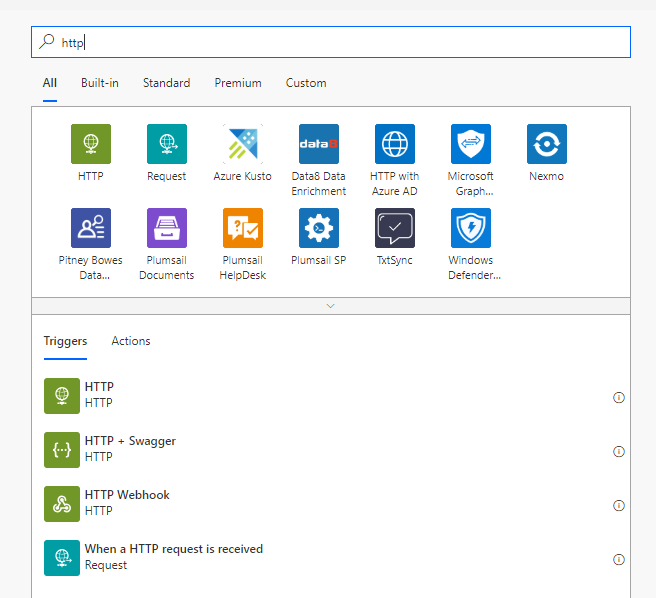The width and height of the screenshot is (656, 598).
Task: Open the Plumsail Documents connector
Action: 167,228
